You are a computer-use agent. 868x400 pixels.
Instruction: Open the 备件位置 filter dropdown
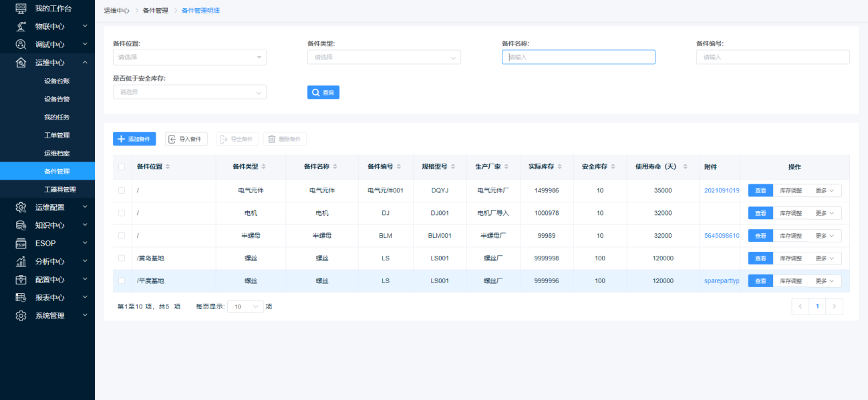[x=189, y=57]
